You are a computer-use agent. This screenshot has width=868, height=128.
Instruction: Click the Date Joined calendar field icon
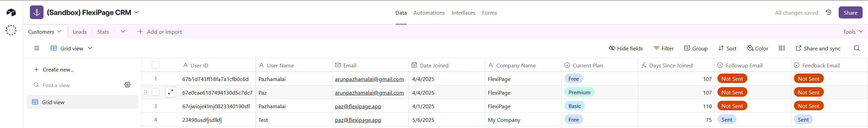(x=414, y=65)
